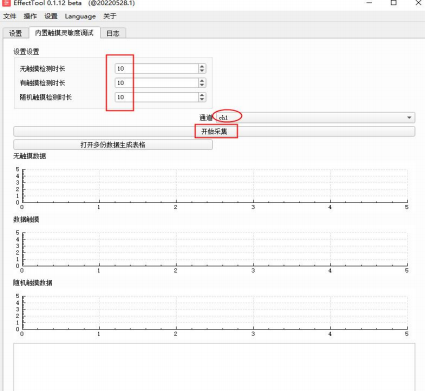Click the EffectTool app icon in title bar
425x391 pixels.
(6, 3)
